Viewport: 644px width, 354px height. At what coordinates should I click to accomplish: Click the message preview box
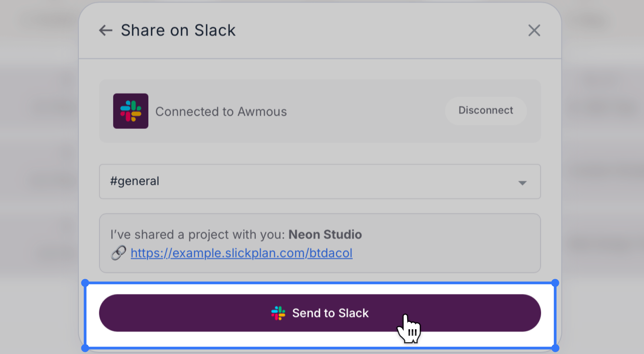[x=319, y=243]
